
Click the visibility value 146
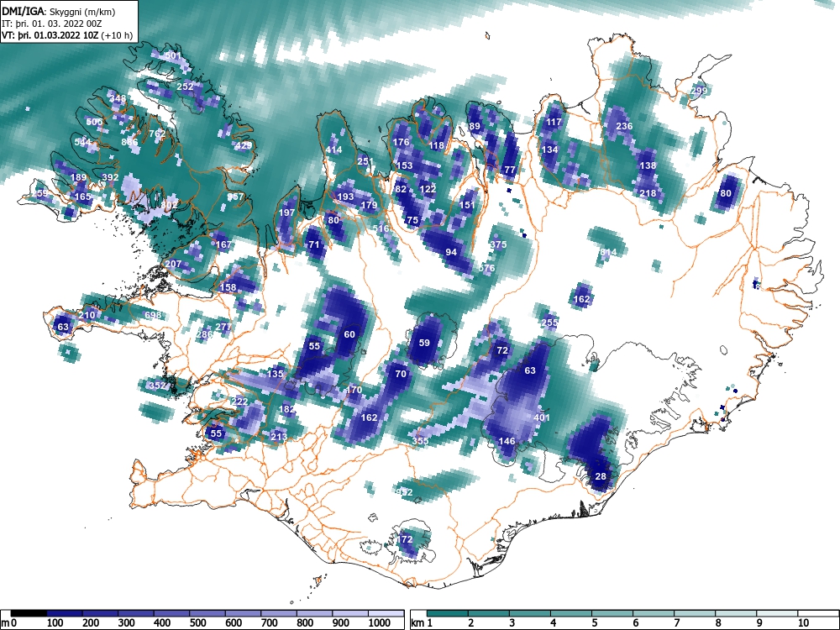[507, 442]
